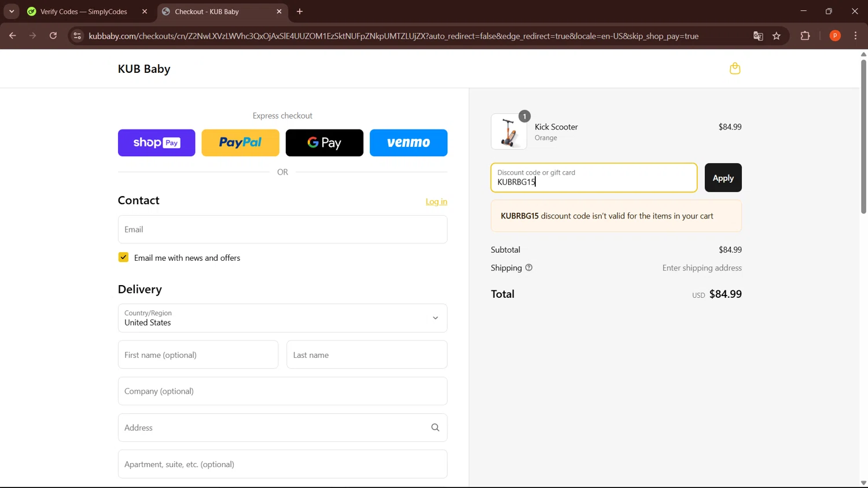Click the page vertical scrollbar thumb

point(863,136)
